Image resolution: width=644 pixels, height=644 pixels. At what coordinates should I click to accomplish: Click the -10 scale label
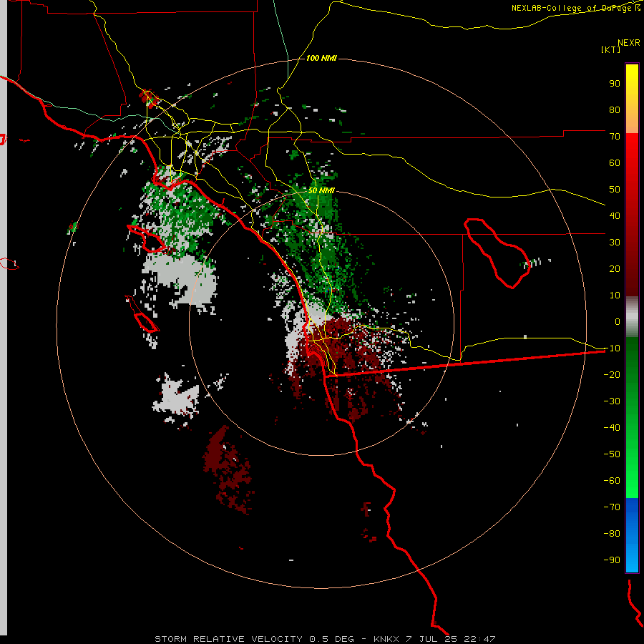point(612,348)
